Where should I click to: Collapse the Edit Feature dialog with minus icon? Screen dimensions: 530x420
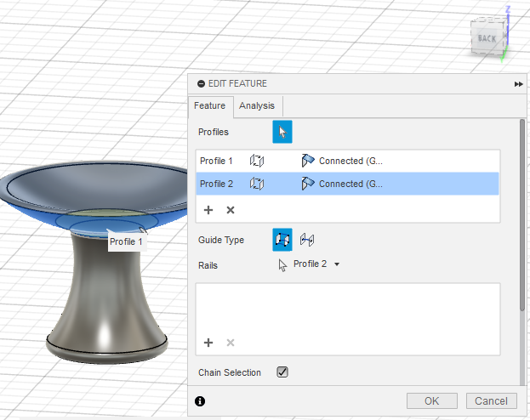tap(201, 84)
